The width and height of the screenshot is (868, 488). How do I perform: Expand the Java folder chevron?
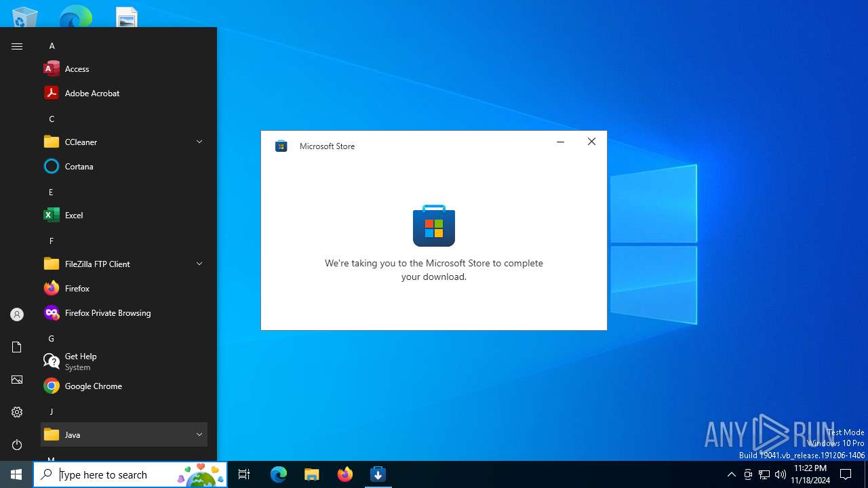(x=199, y=434)
